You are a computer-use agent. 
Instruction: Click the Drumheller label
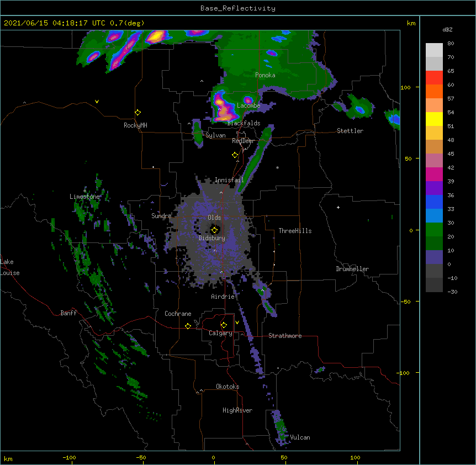[352, 269]
